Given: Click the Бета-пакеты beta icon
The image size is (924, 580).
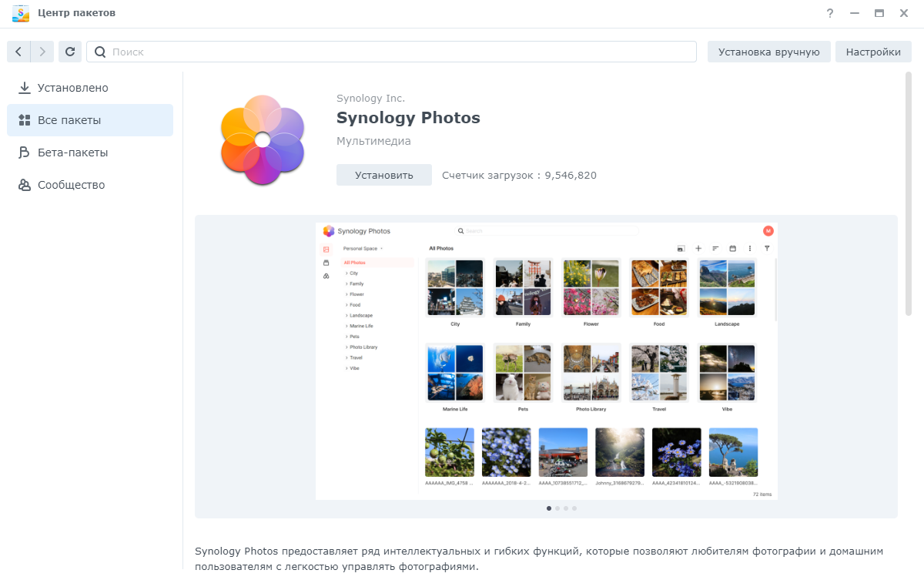Looking at the screenshot, I should (25, 153).
